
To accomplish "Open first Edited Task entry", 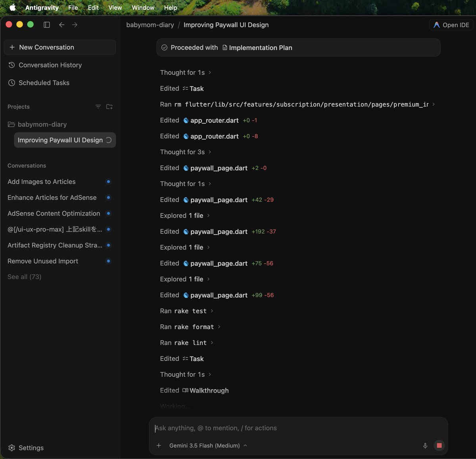I will pyautogui.click(x=193, y=88).
